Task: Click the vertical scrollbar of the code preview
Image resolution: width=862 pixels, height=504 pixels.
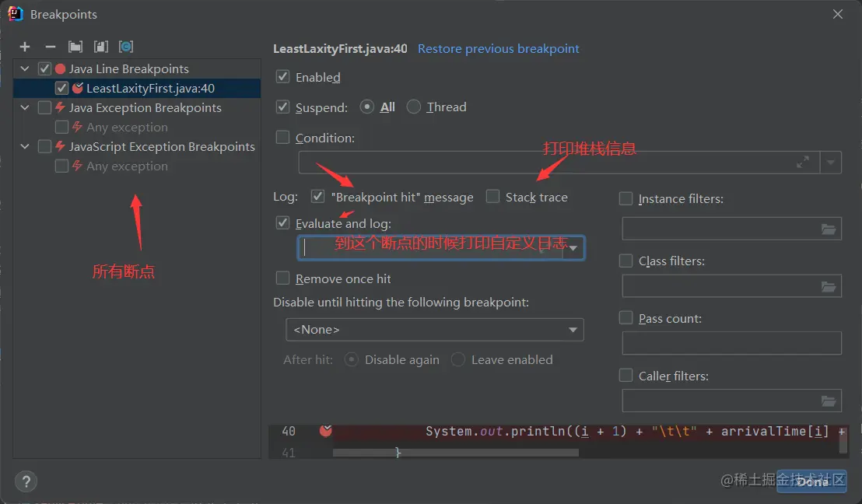Action: [x=843, y=439]
